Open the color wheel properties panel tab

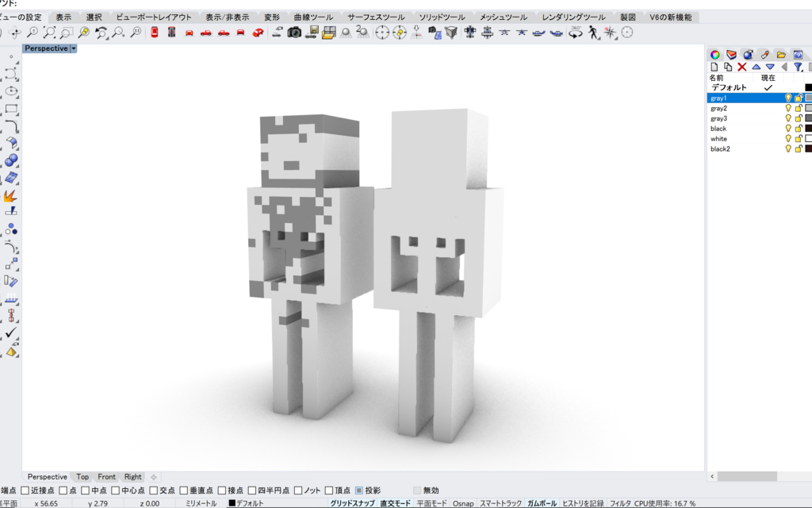[714, 55]
